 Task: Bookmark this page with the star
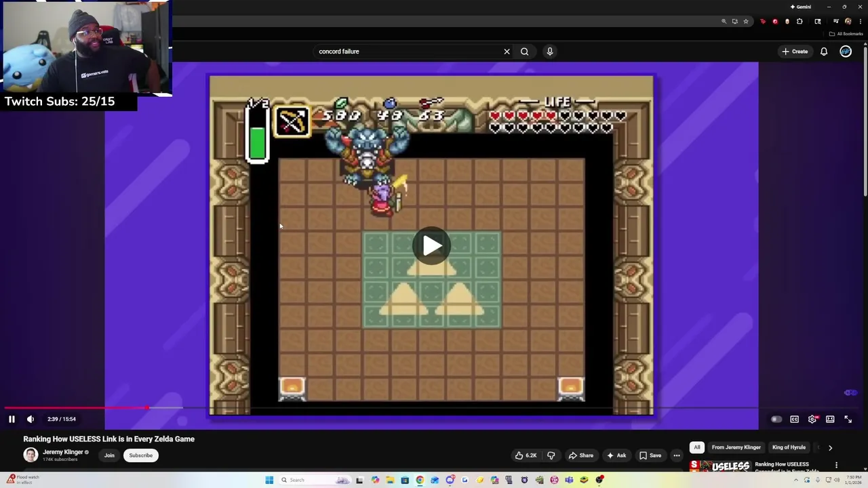[x=746, y=22]
